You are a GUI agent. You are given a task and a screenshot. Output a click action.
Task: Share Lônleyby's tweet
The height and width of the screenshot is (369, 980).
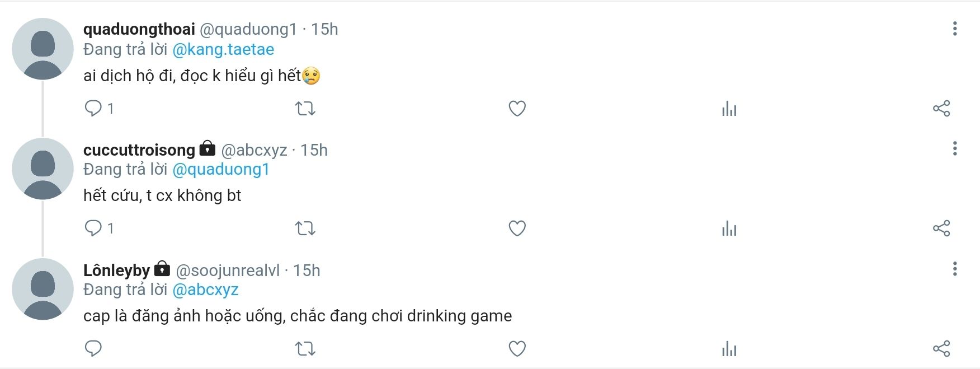941,348
